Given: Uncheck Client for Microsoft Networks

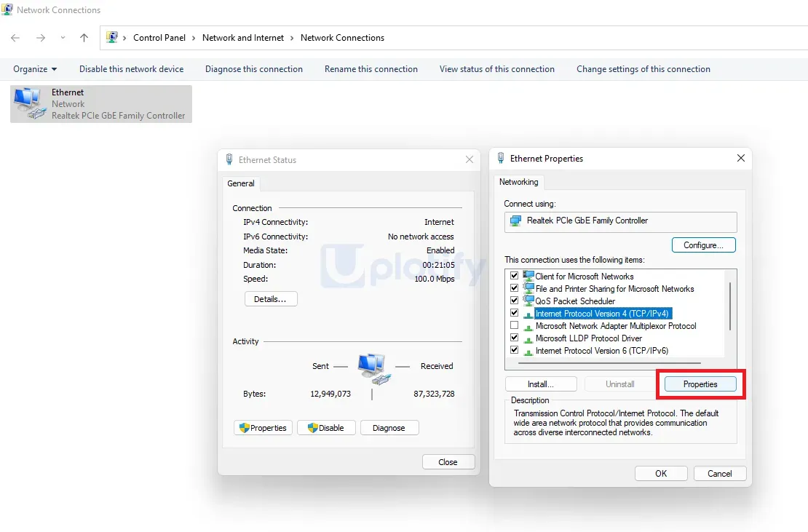Looking at the screenshot, I should point(514,276).
